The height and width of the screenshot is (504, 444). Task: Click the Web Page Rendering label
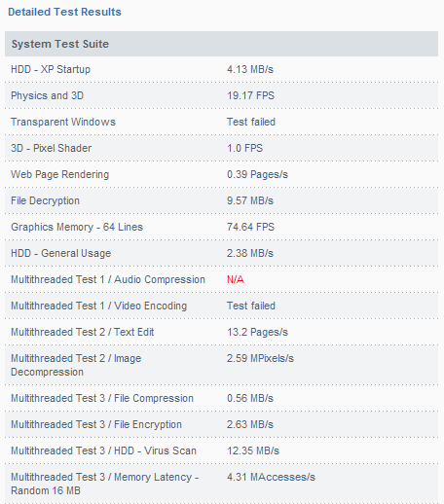coord(59,174)
